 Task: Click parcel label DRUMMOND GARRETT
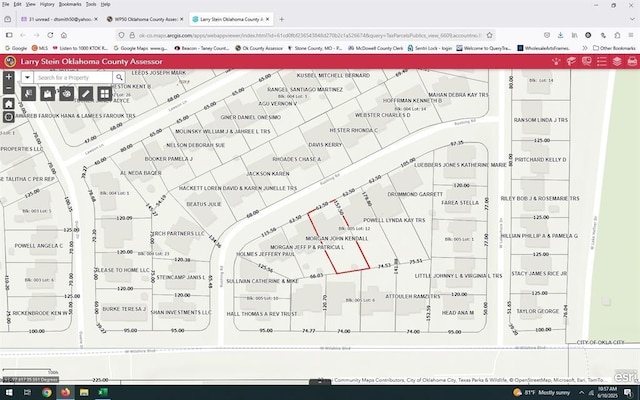415,194
